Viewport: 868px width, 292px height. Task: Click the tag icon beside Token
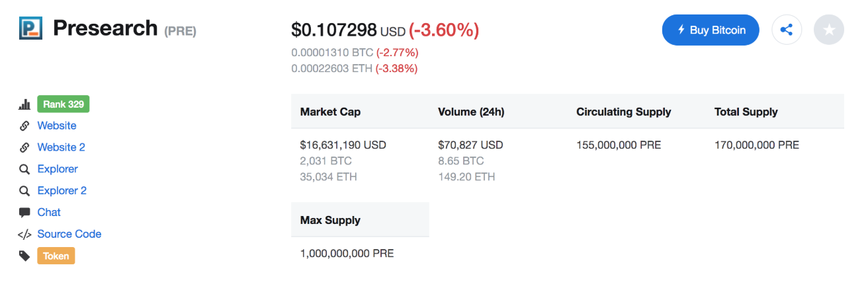[x=25, y=256]
